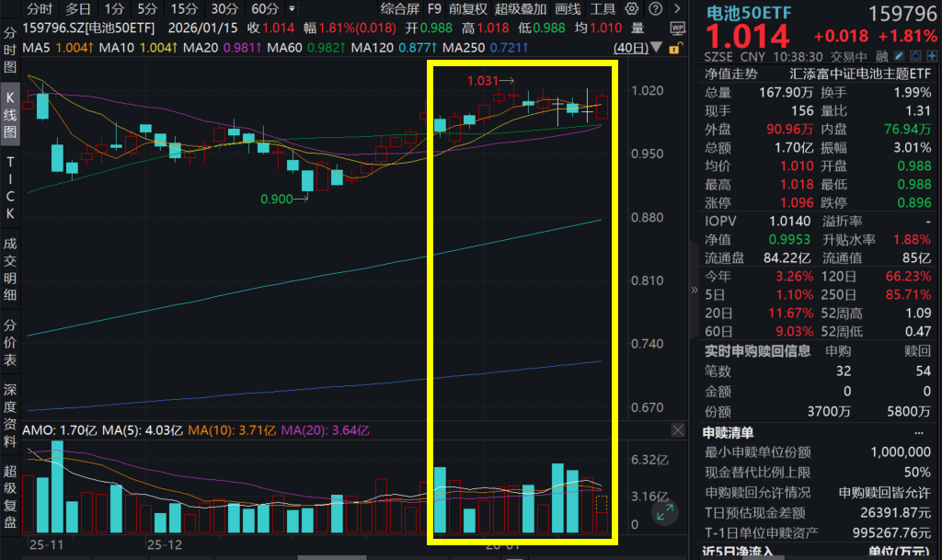
Task: Click the pencil annotation icon beside 交易中
Action: [898, 55]
